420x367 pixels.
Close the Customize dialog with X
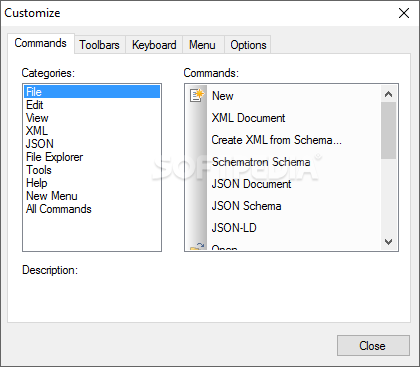[x=404, y=13]
